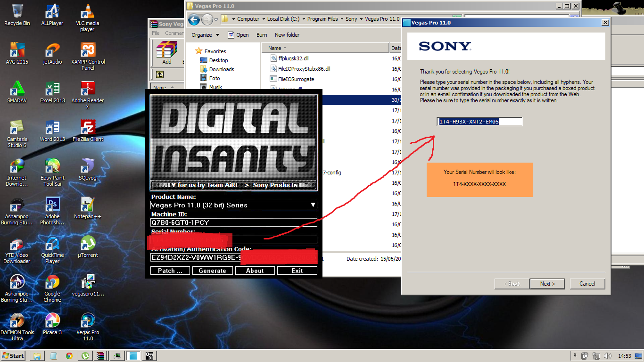Create a New folder in Explorer

tap(287, 35)
